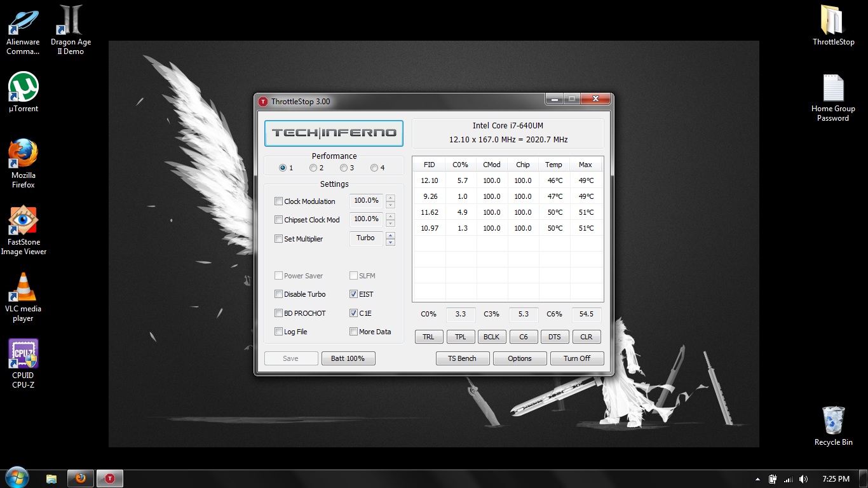The width and height of the screenshot is (868, 488).
Task: Open ThrottleStop Options
Action: tap(520, 358)
